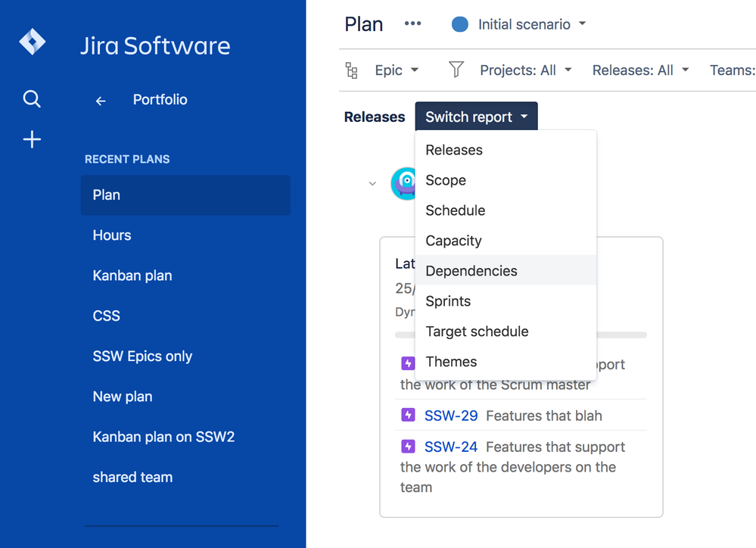Open the Kanban plan on SSW2
Viewport: 756px width, 548px height.
click(185, 437)
